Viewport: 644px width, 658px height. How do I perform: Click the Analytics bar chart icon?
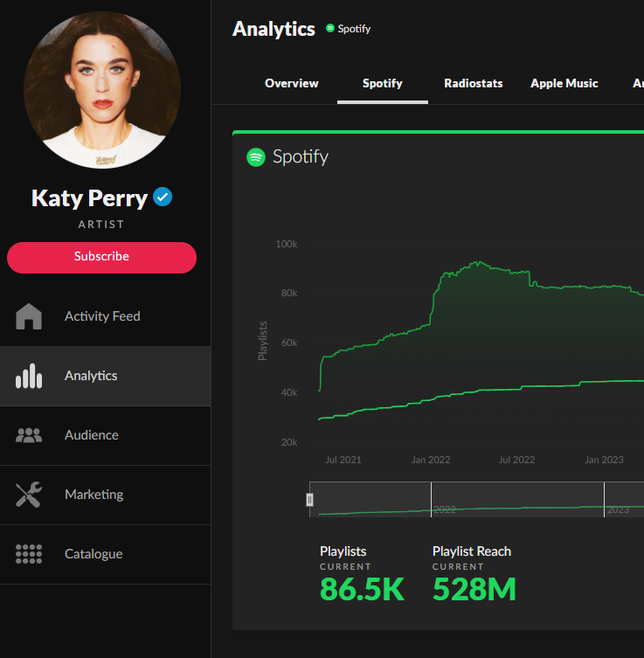pos(29,376)
